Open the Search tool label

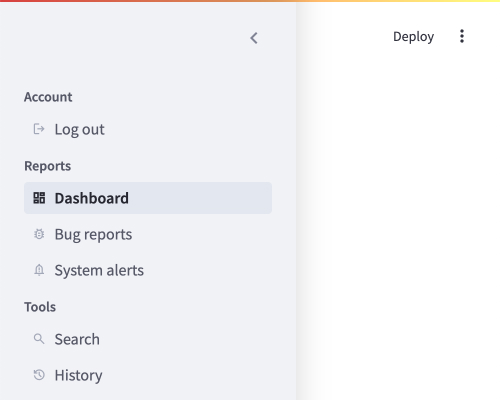coord(77,339)
